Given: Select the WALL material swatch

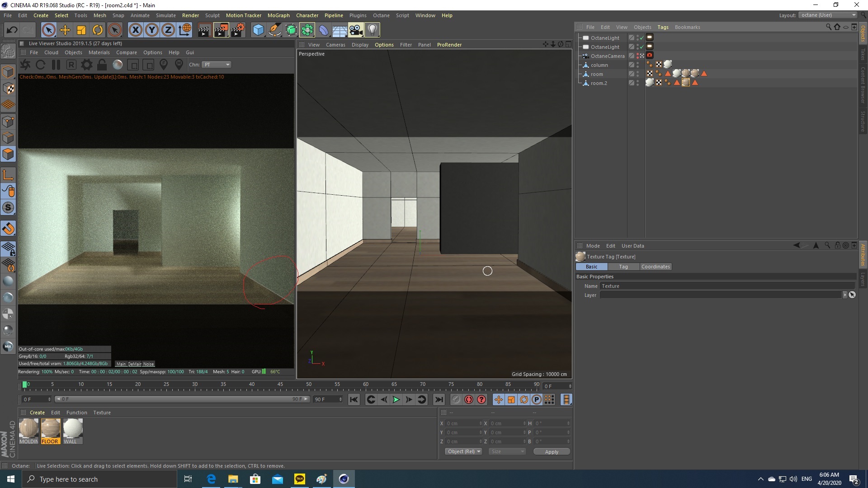Looking at the screenshot, I should pos(72,431).
